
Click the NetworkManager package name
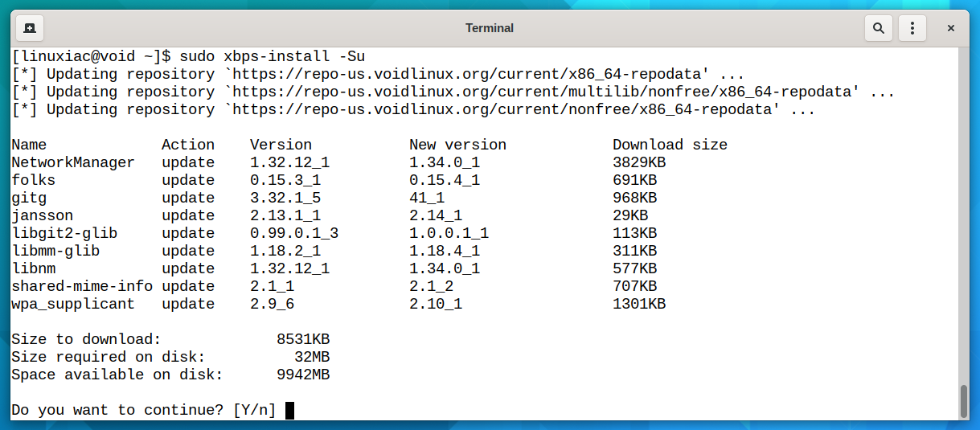pyautogui.click(x=73, y=162)
